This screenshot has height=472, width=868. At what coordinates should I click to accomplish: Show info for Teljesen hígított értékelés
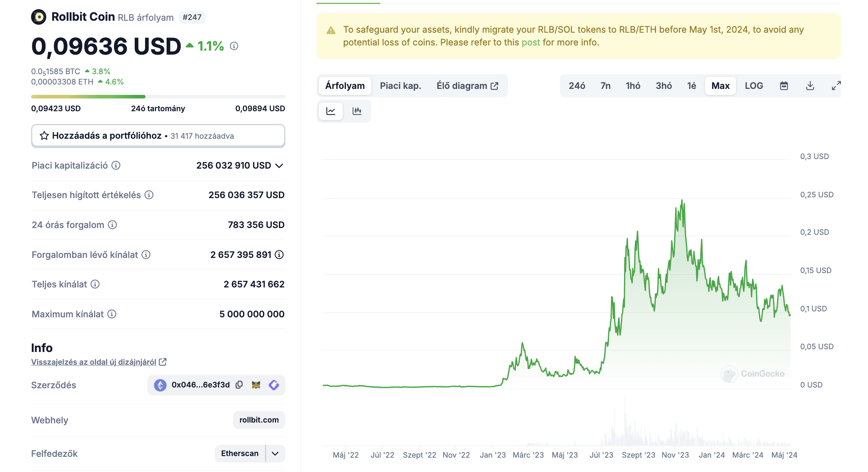tap(149, 195)
